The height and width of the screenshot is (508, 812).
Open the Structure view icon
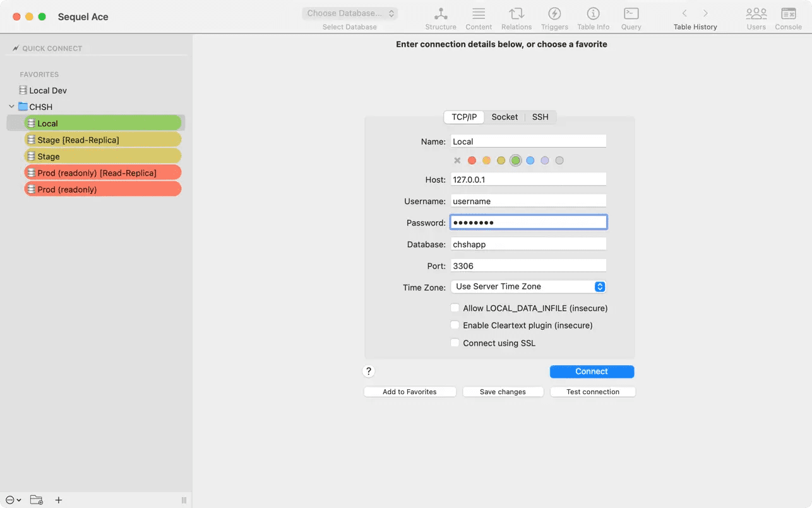440,14
